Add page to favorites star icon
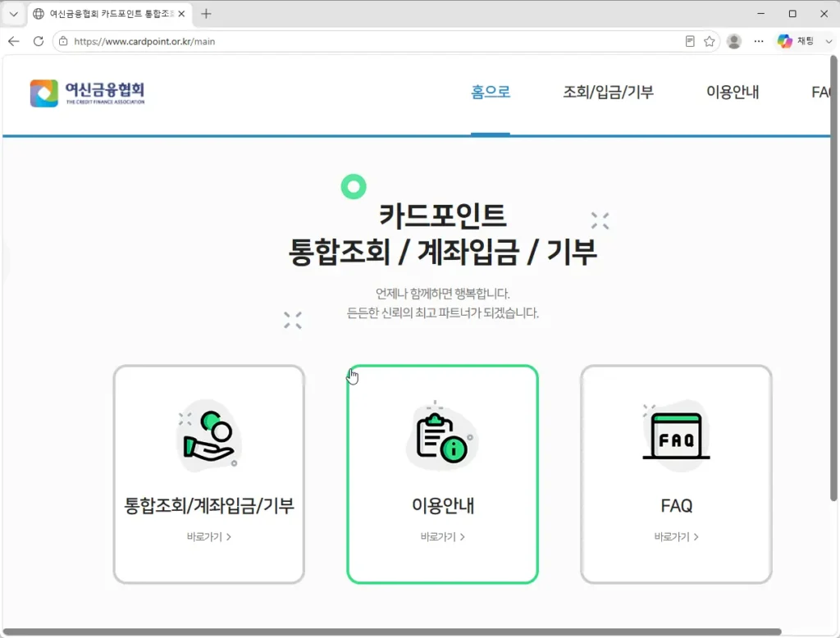The image size is (840, 638). pyautogui.click(x=710, y=41)
